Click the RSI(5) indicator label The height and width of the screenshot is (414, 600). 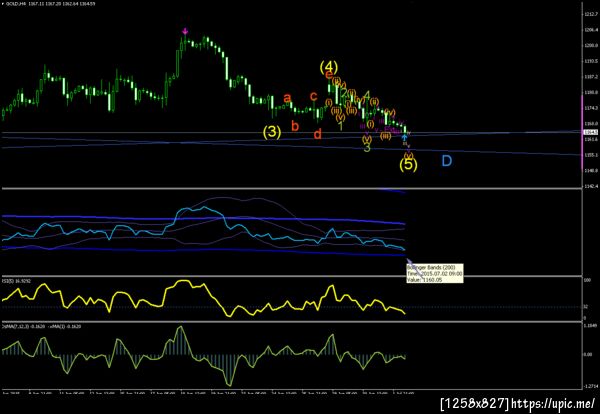[16, 281]
